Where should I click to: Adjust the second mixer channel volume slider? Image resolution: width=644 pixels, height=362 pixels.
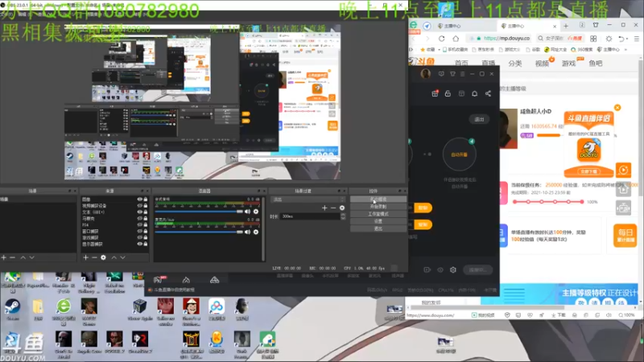pos(199,232)
